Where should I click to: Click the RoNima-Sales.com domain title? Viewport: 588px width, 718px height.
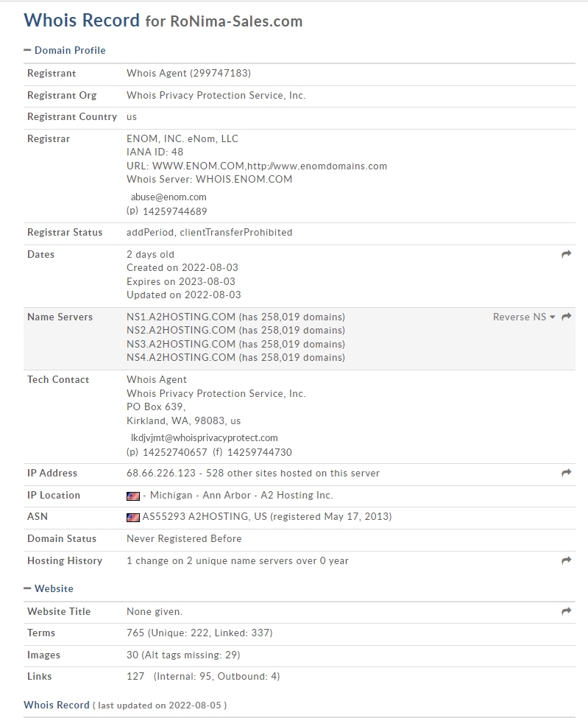(x=236, y=21)
